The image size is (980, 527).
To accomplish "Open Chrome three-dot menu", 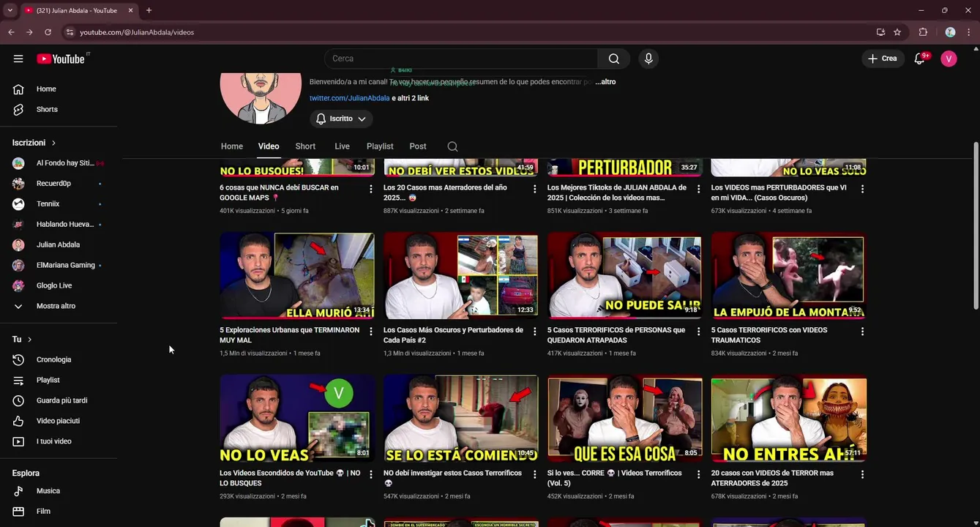I will tap(969, 32).
